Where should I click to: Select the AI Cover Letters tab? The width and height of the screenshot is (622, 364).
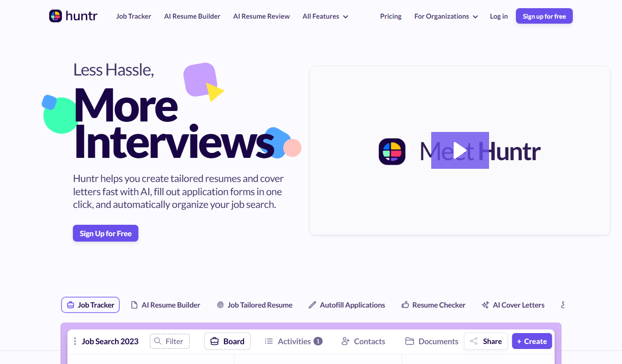click(513, 305)
